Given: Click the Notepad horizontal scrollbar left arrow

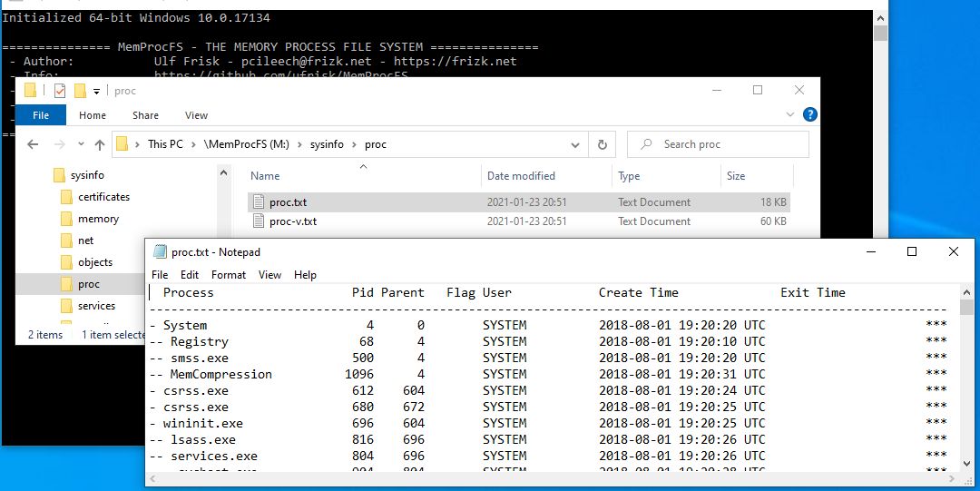Looking at the screenshot, I should 152,479.
